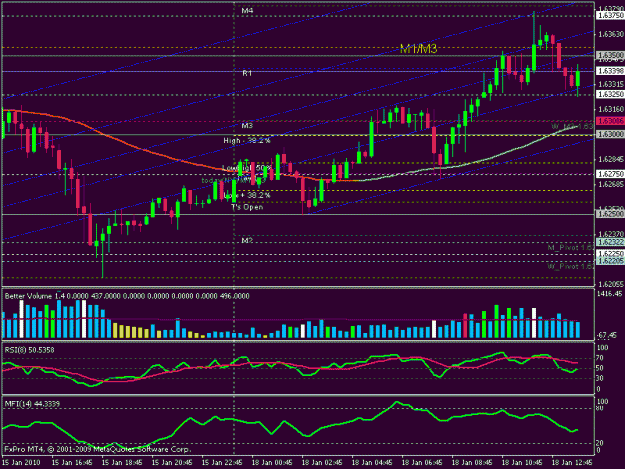Click the 1.62845 price scale value
625x469 pixels.
[611, 159]
